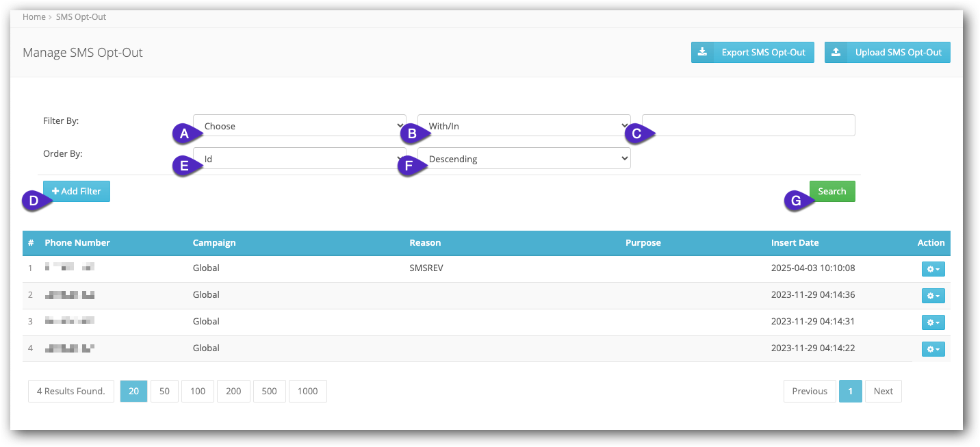Screen dimensions: 980x447
Task: Set page size to 500 results
Action: point(269,391)
